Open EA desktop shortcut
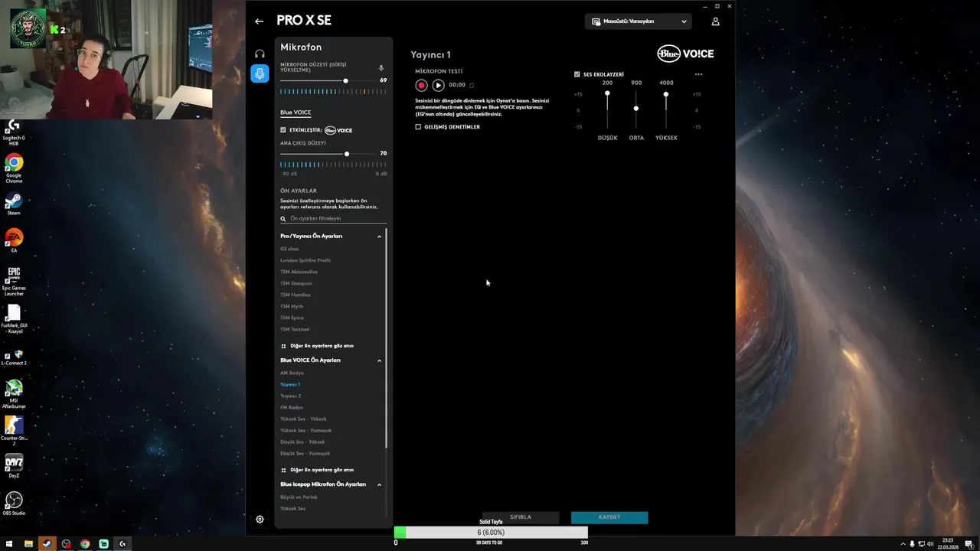The image size is (980, 551). pyautogui.click(x=14, y=241)
